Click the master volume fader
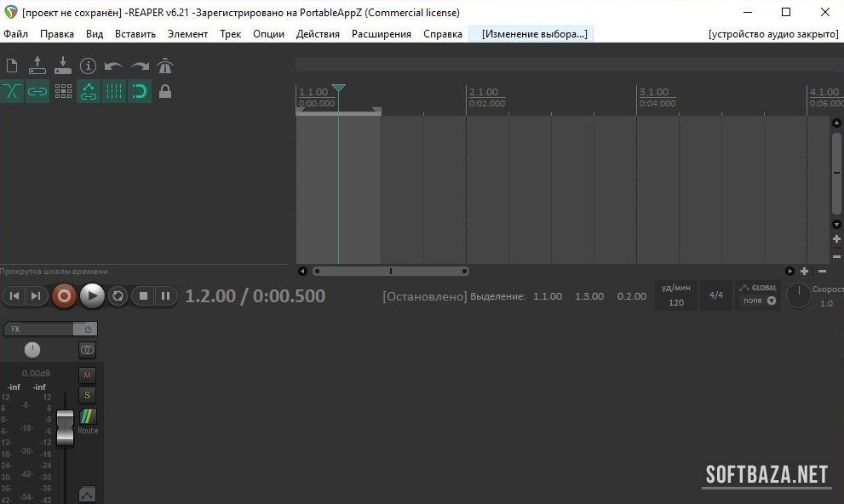This screenshot has width=844, height=504. [66, 427]
